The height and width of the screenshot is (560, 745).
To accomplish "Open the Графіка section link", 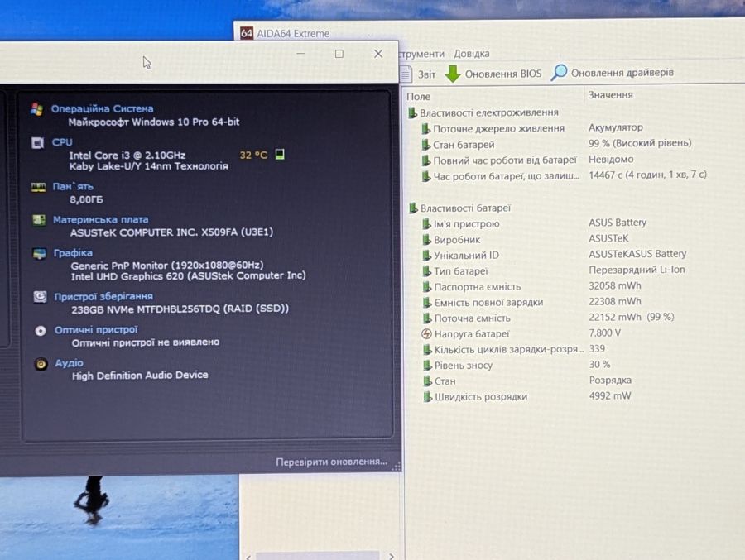I will (73, 252).
